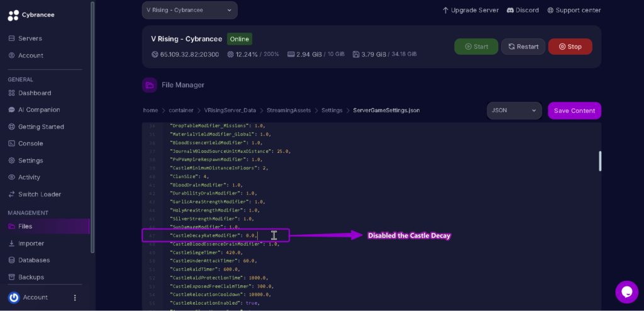The image size is (644, 311).
Task: Click the ClanSize line in editor
Action: coord(189,176)
